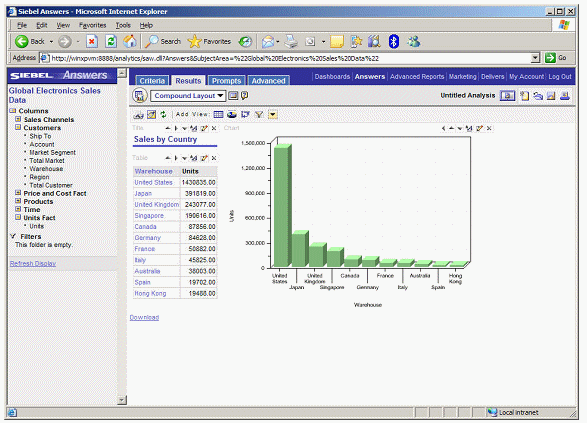Screen dimensions: 587x423
Task: Open the Dashboards link
Action: coord(332,76)
